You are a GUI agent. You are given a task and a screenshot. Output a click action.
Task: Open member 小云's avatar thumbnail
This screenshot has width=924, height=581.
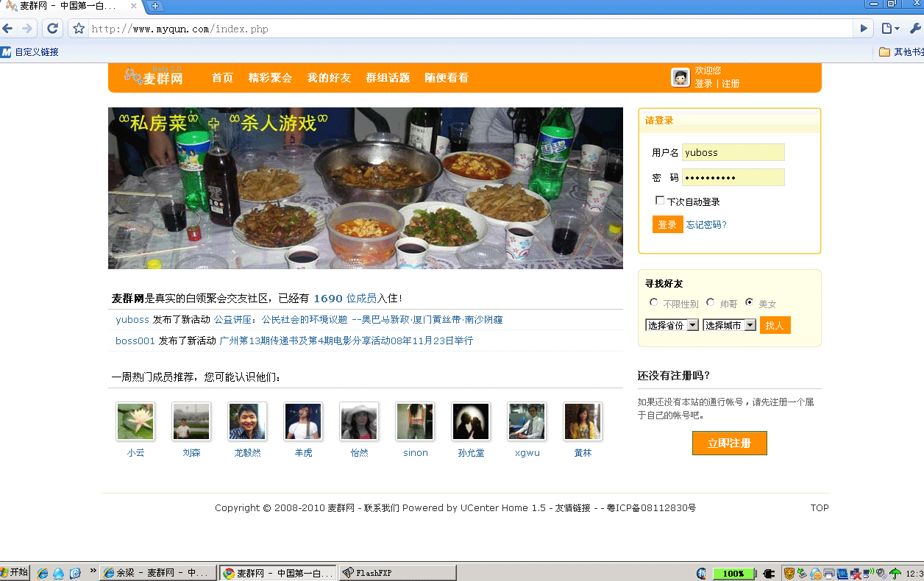coord(135,421)
